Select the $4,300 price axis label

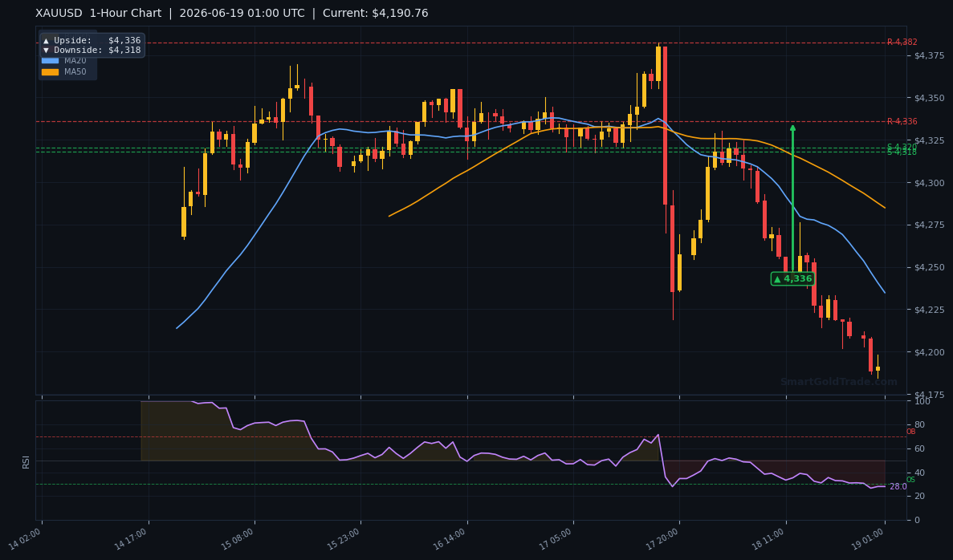pos(930,183)
